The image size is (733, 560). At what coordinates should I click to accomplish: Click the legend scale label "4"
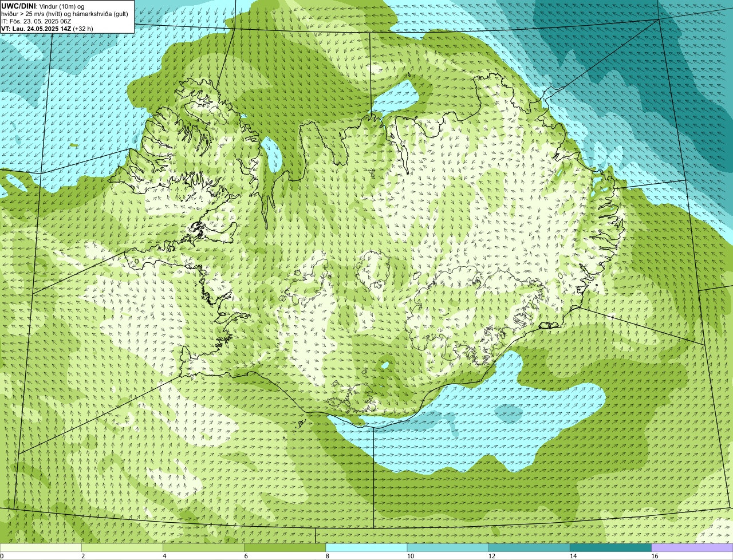[165, 556]
